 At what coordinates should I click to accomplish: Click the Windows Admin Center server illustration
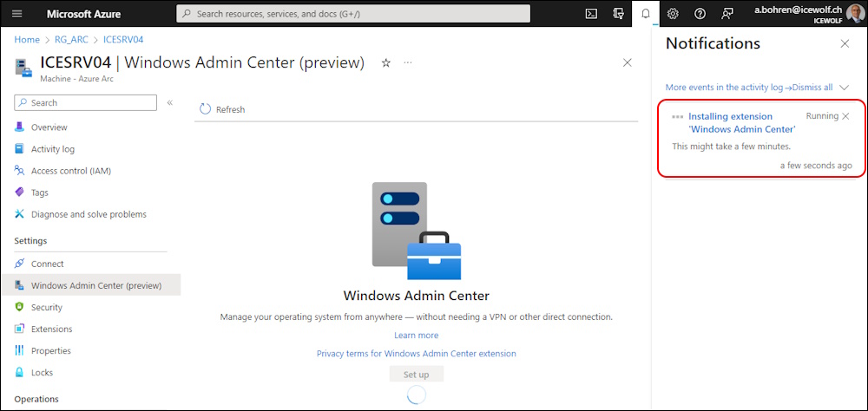(417, 231)
